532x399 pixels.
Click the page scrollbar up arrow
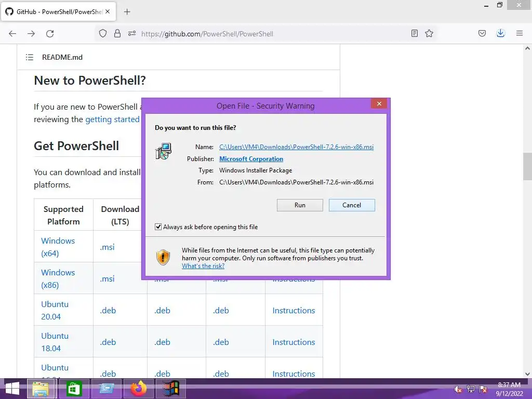527,48
